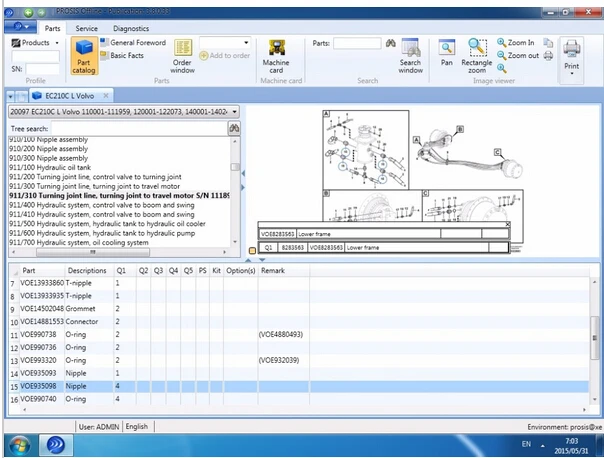Viewport: 604px width, 458px height.
Task: Select 911/300 Turning joint line to travel motor
Action: click(94, 186)
